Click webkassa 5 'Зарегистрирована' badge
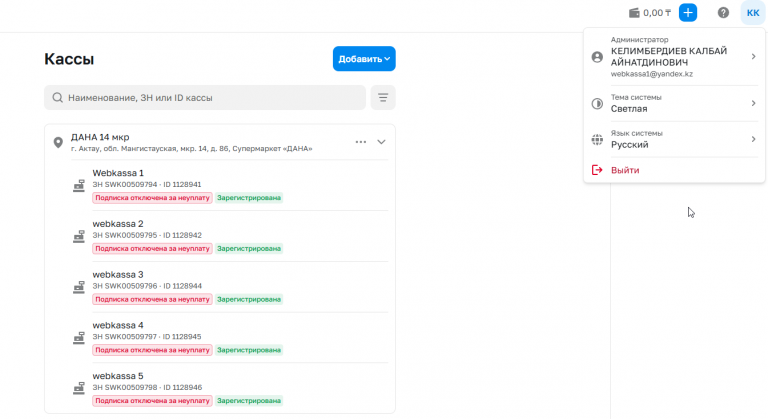 point(249,401)
